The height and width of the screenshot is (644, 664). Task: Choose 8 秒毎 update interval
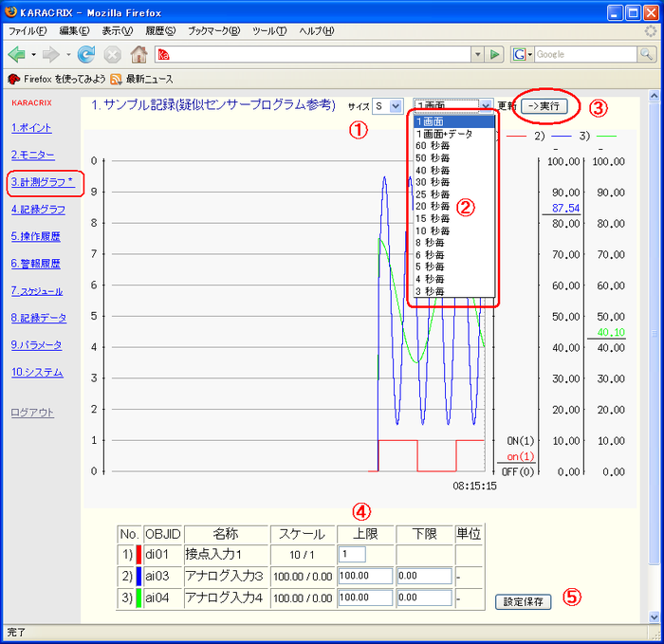tap(454, 243)
